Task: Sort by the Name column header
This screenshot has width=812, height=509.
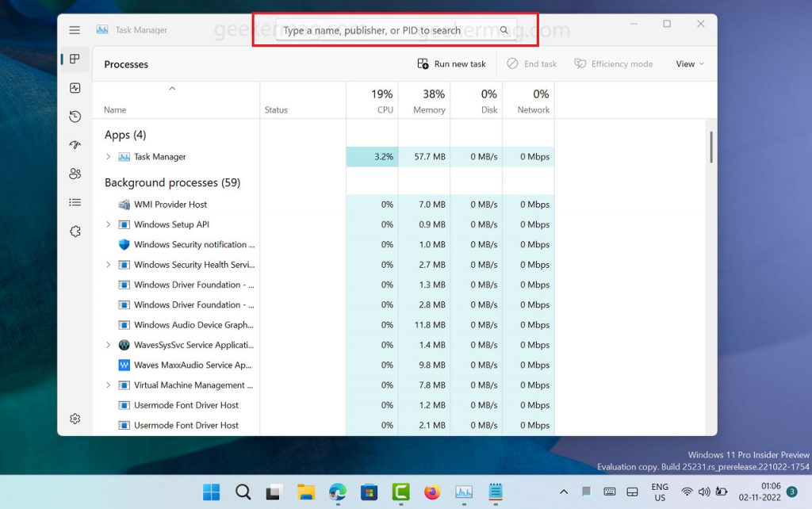Action: (x=176, y=101)
